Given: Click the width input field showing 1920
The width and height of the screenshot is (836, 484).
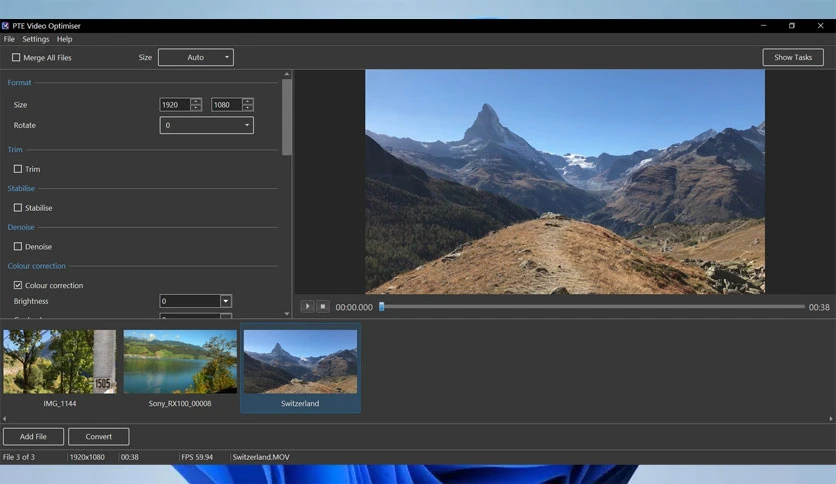Looking at the screenshot, I should click(175, 104).
